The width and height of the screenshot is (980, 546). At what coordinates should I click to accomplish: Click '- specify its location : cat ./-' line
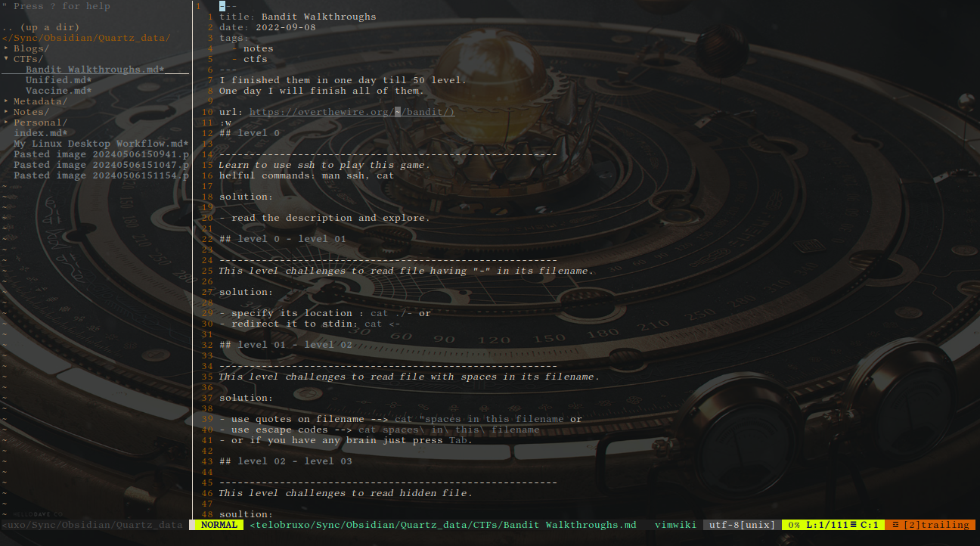click(x=325, y=313)
